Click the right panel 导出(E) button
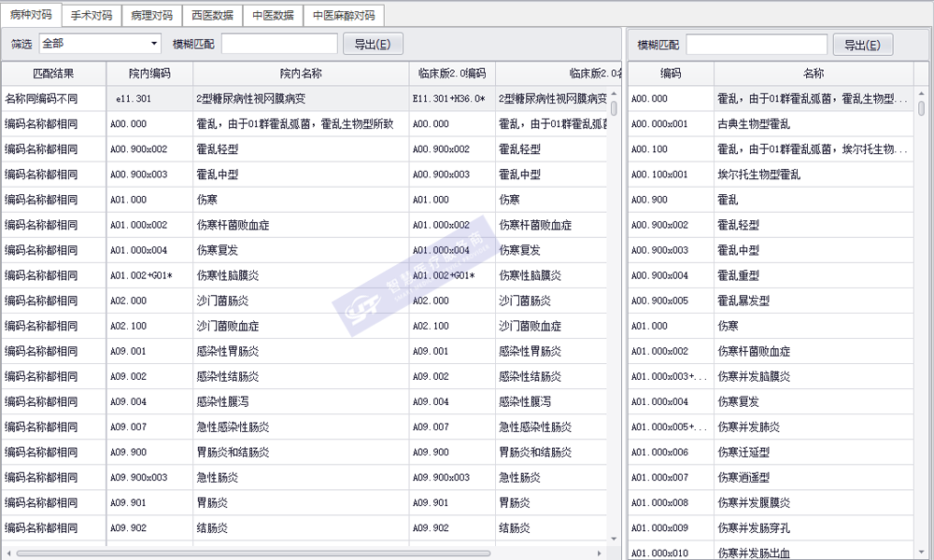This screenshot has width=934, height=560. coord(862,45)
